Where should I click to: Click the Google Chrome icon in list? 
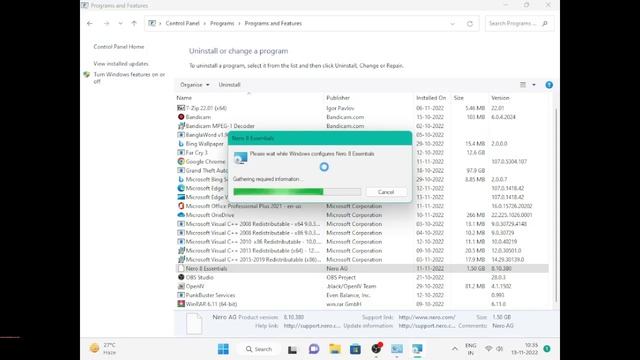181,162
